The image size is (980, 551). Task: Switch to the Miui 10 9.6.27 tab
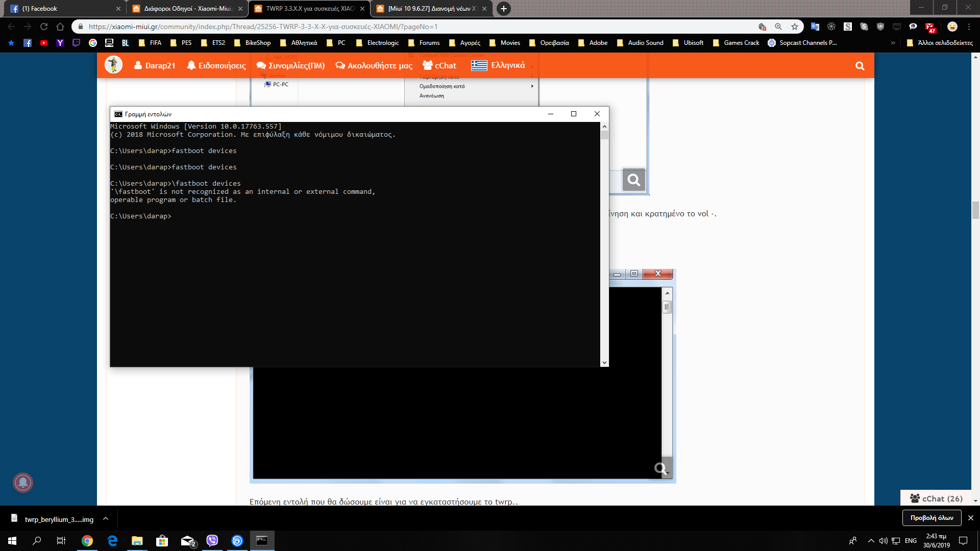point(432,9)
